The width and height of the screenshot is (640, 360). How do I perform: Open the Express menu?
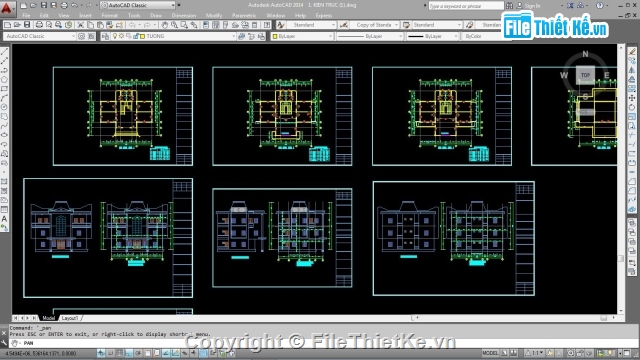click(324, 16)
